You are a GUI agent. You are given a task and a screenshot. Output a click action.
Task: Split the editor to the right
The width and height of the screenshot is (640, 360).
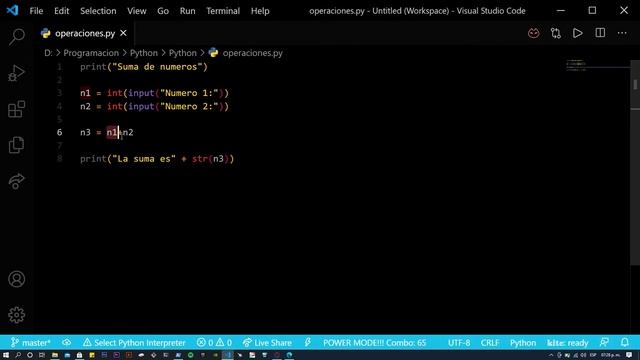(600, 33)
